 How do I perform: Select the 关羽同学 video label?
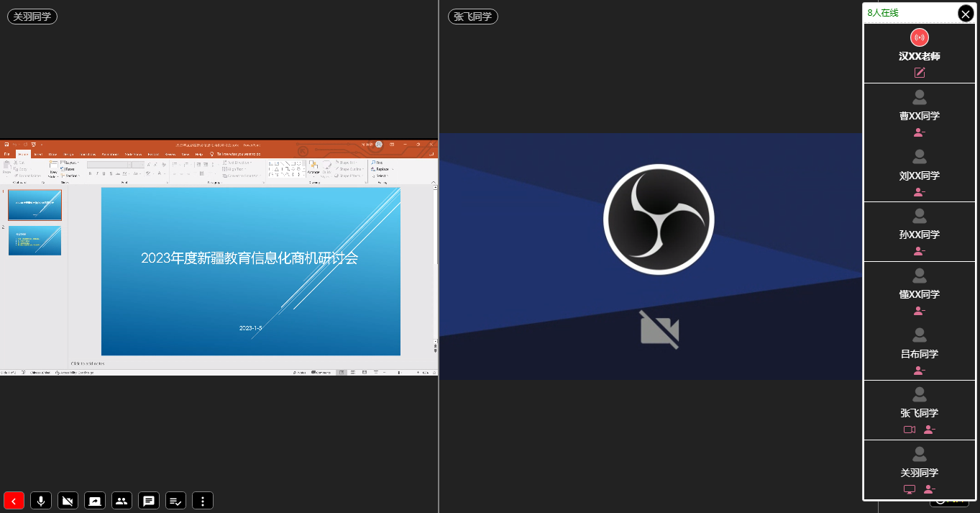[x=32, y=17]
